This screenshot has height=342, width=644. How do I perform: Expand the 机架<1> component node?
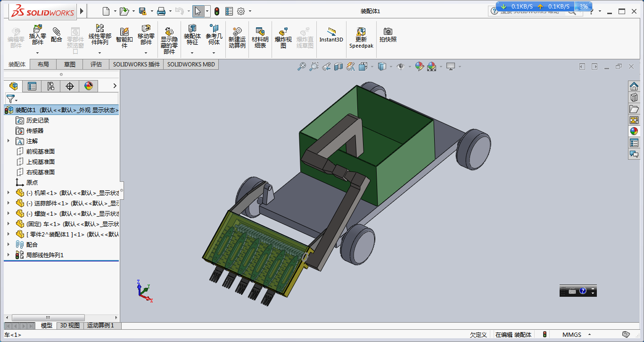point(8,193)
